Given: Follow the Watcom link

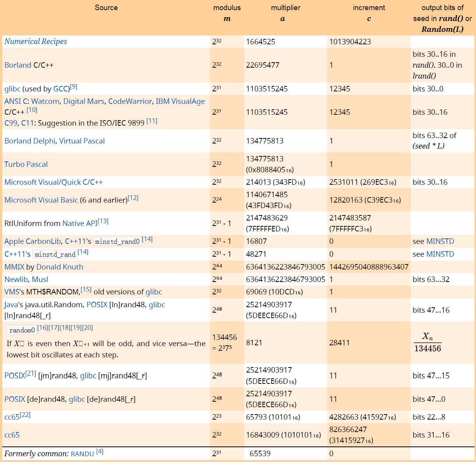Looking at the screenshot, I should click(45, 101).
